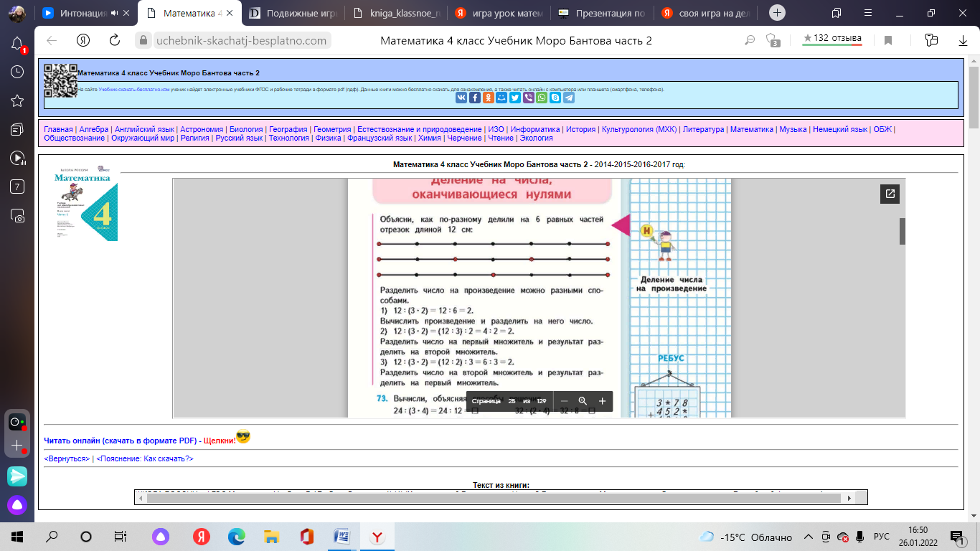Open Физика category link

(x=329, y=138)
